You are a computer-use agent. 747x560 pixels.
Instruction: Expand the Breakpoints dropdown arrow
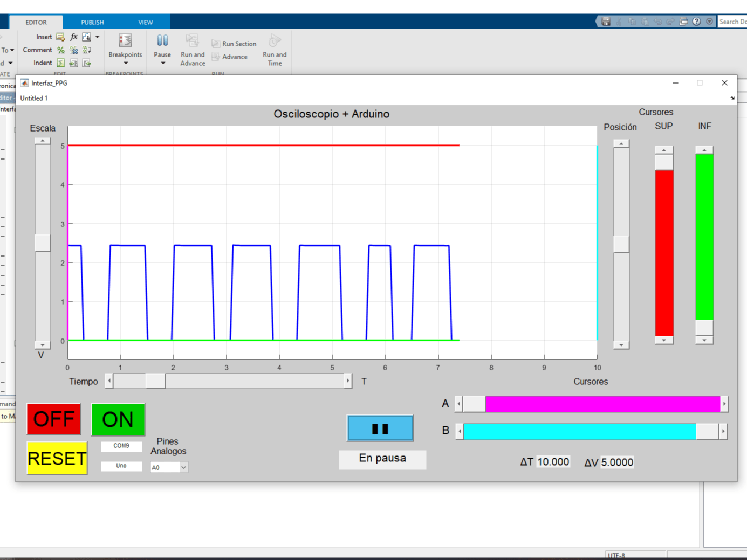125,63
